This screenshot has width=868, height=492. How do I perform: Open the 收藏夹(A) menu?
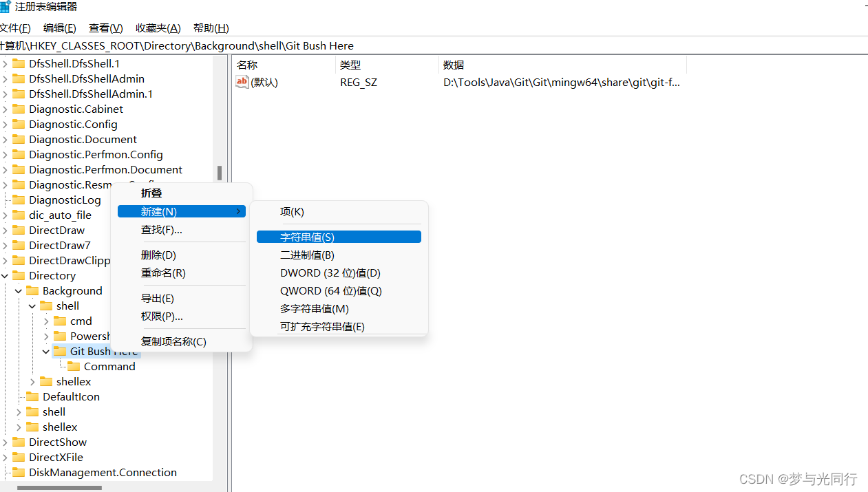(x=158, y=28)
